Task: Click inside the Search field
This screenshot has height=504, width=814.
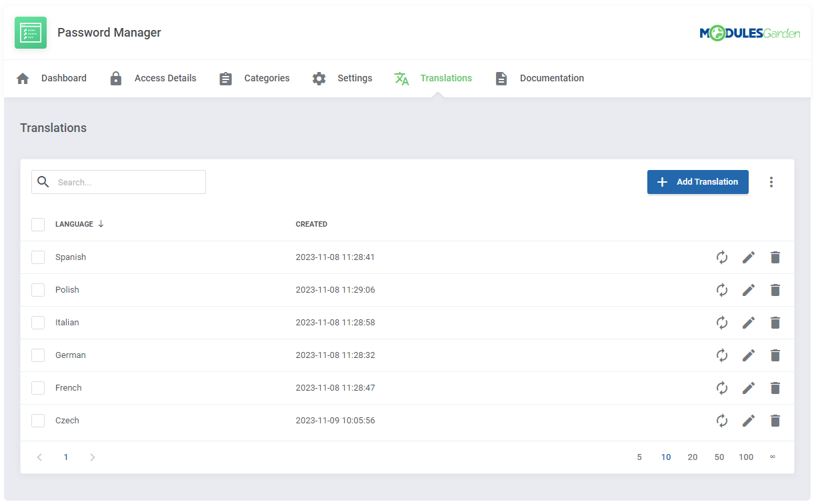Action: [x=127, y=181]
